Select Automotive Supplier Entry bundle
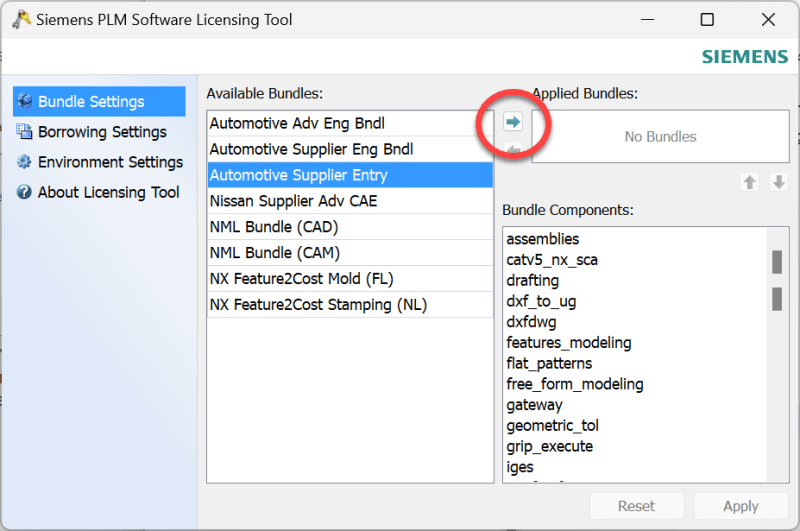Image resolution: width=800 pixels, height=531 pixels. point(350,175)
